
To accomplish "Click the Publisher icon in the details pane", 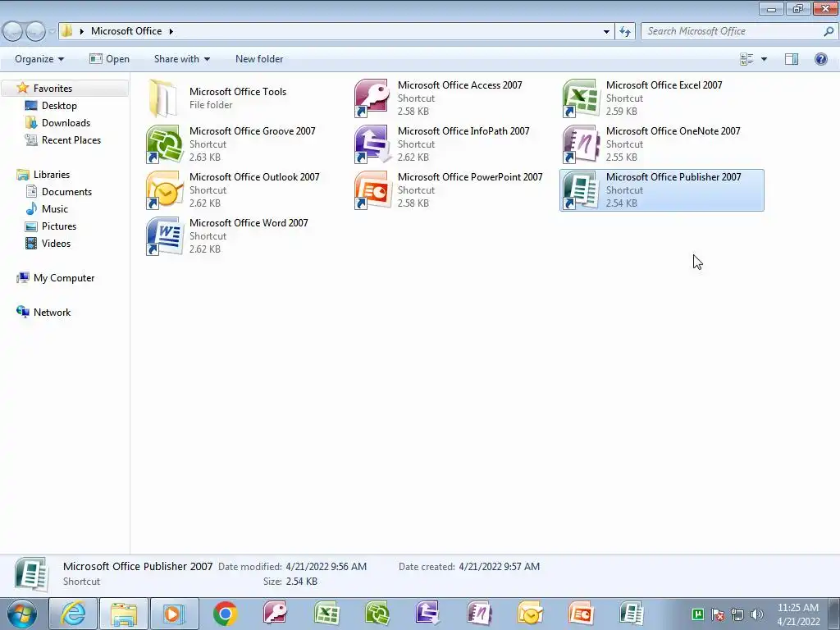I will click(32, 574).
